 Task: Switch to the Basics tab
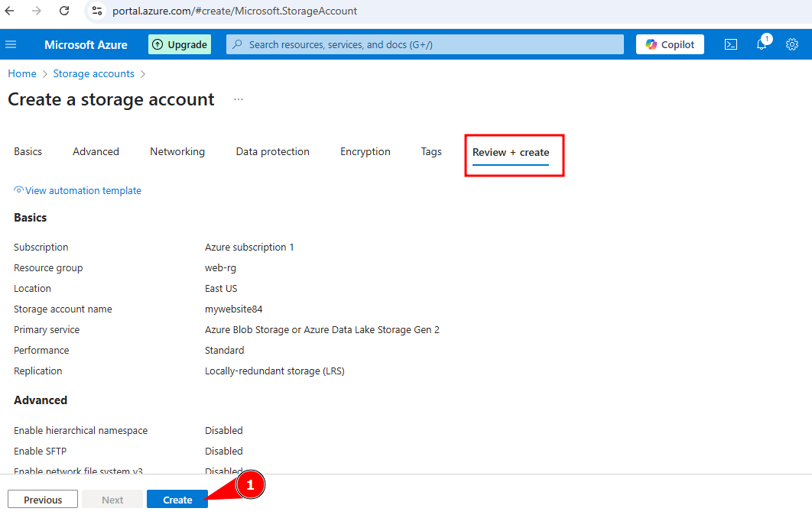tap(28, 151)
